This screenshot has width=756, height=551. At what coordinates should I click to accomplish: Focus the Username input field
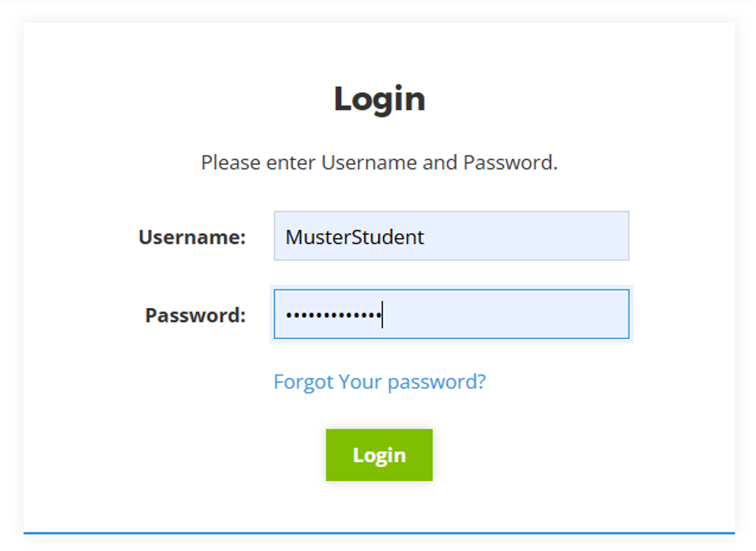point(451,236)
